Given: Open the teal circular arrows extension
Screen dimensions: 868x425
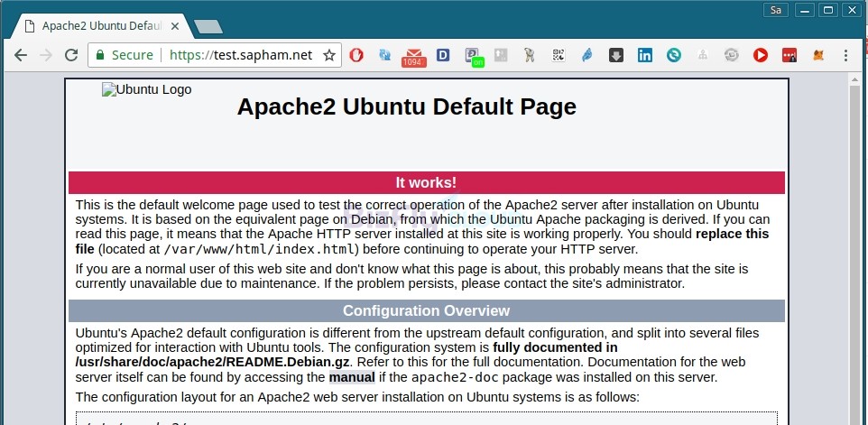Looking at the screenshot, I should (674, 55).
